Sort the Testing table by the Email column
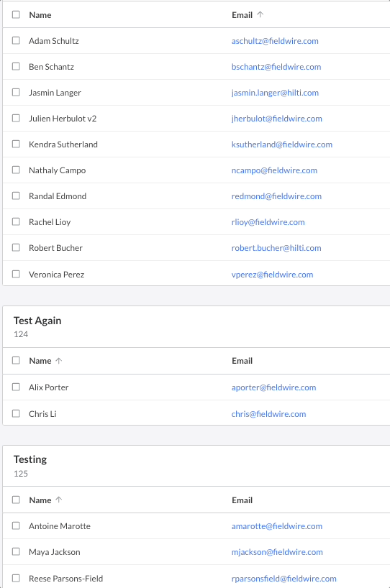Screen dimensions: 390x588 tap(242, 500)
